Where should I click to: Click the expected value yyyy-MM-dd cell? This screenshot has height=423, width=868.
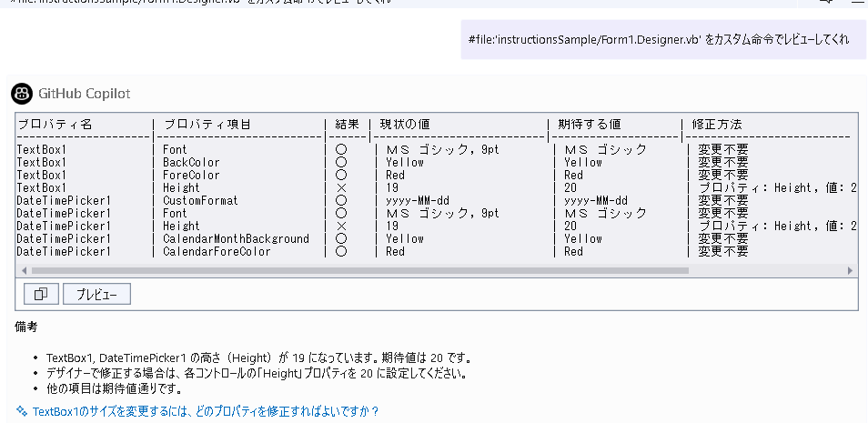[596, 200]
